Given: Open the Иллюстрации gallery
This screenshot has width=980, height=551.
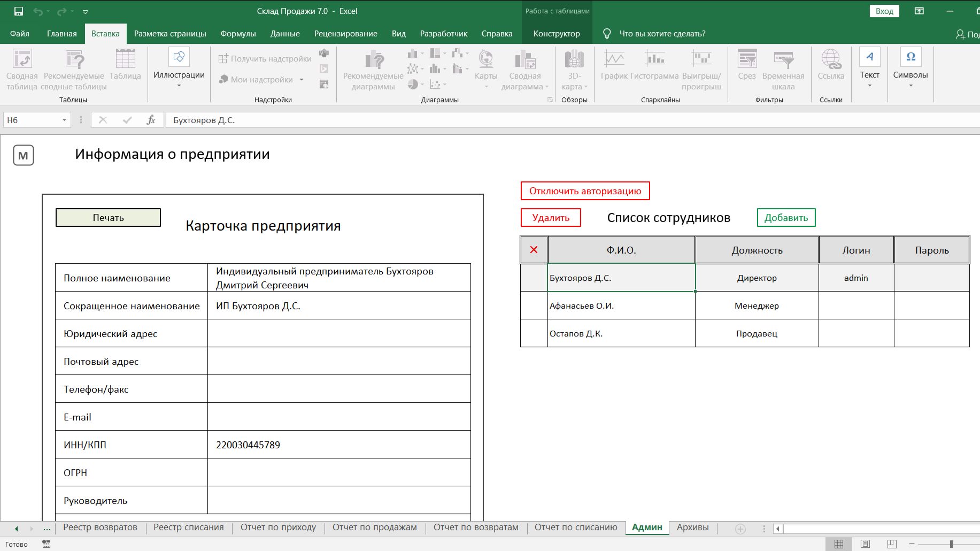Looking at the screenshot, I should pyautogui.click(x=178, y=66).
